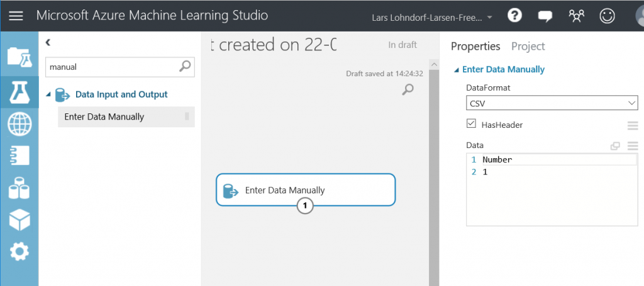
Task: Open Trained Models cube icon
Action: [19, 219]
